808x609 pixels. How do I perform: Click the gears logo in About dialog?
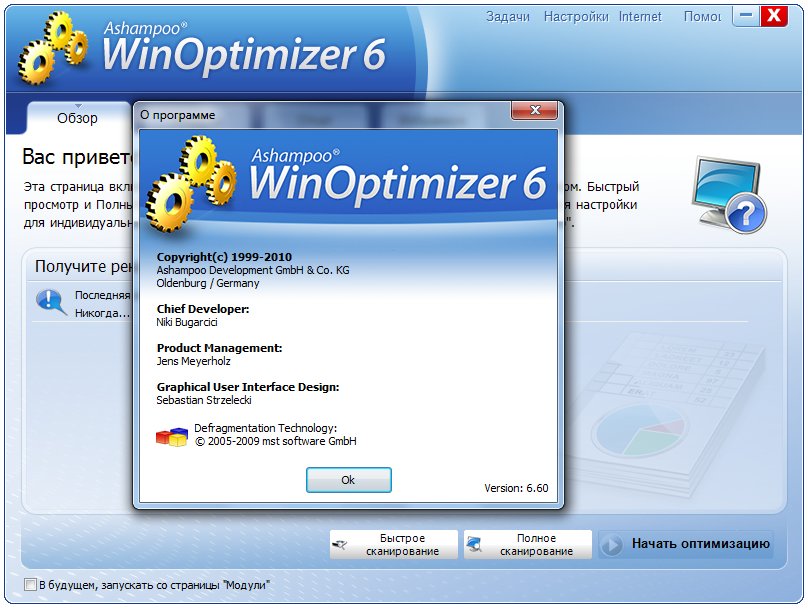[x=191, y=184]
